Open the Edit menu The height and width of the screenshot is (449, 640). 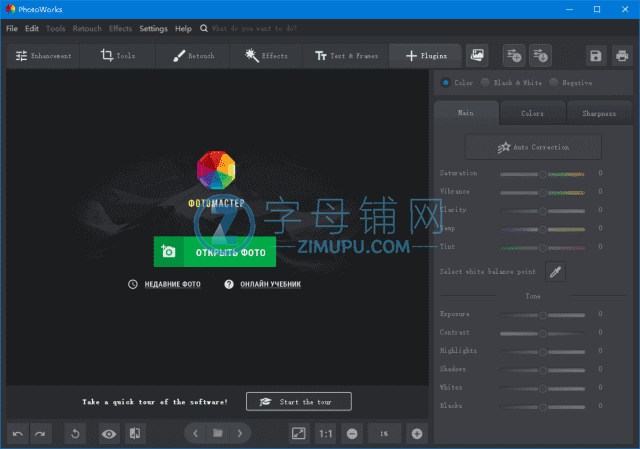coord(32,28)
